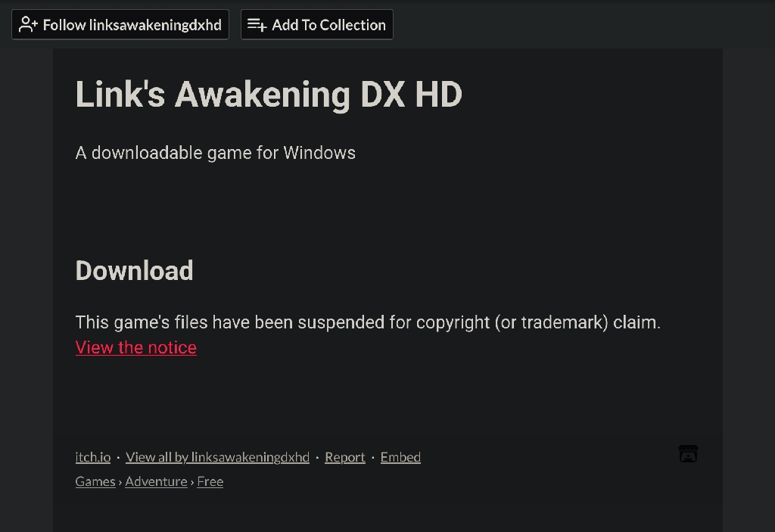Click the suspended for copyright claim message
The width and height of the screenshot is (775, 532).
(368, 322)
